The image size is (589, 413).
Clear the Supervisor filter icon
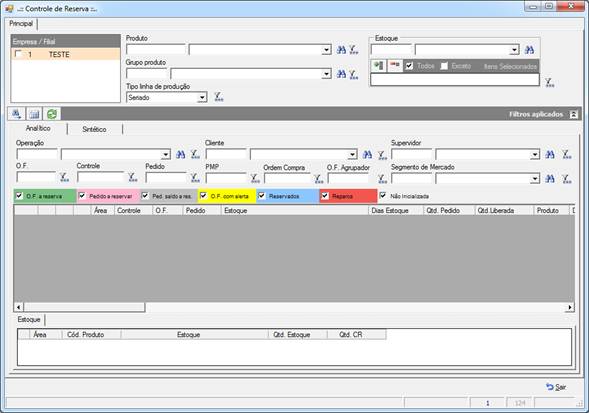pos(567,154)
